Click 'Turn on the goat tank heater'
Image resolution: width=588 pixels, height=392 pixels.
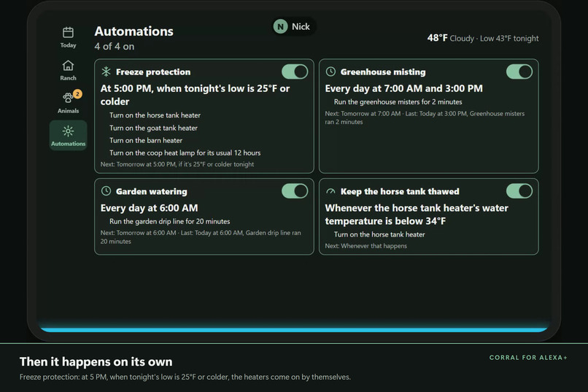(x=153, y=128)
